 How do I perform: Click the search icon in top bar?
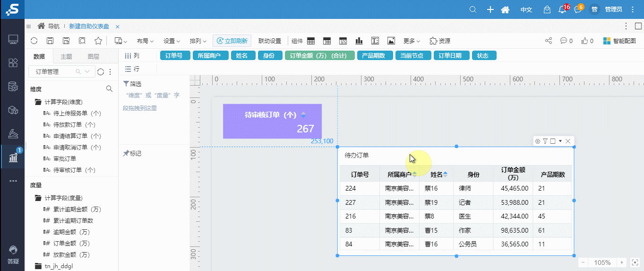pyautogui.click(x=473, y=9)
